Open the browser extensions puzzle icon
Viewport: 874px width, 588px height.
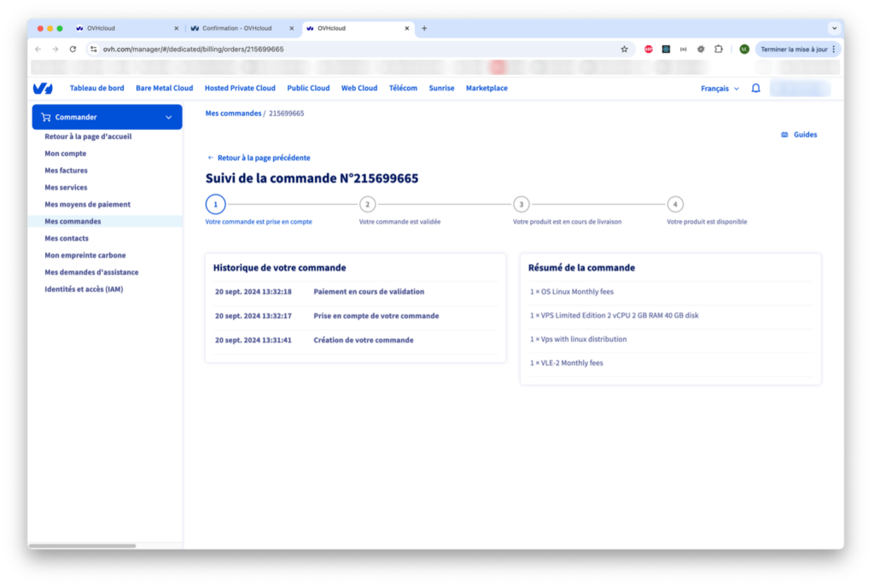coord(719,49)
